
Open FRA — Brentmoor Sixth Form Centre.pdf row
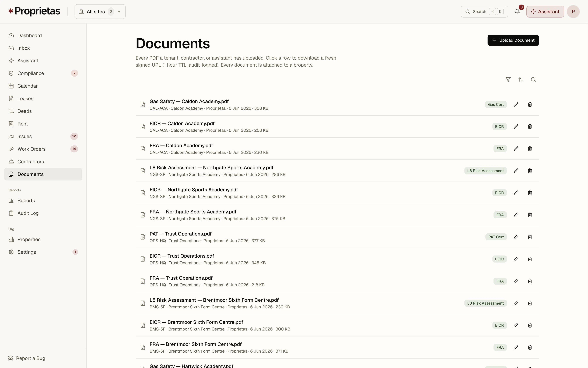337,347
